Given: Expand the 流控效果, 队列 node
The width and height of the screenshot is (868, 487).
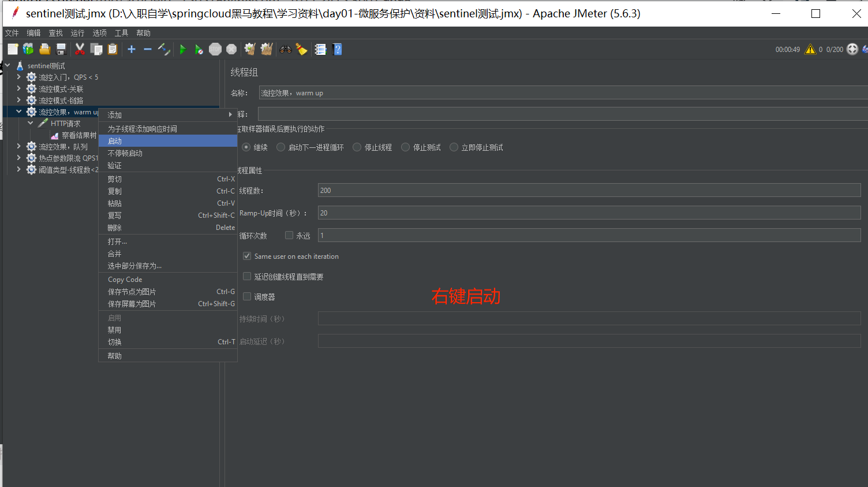Looking at the screenshot, I should pos(19,146).
